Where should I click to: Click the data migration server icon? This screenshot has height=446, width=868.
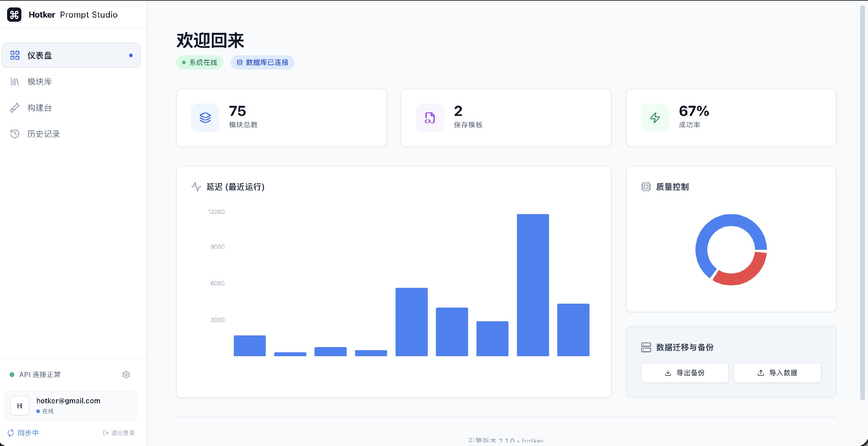pos(646,347)
